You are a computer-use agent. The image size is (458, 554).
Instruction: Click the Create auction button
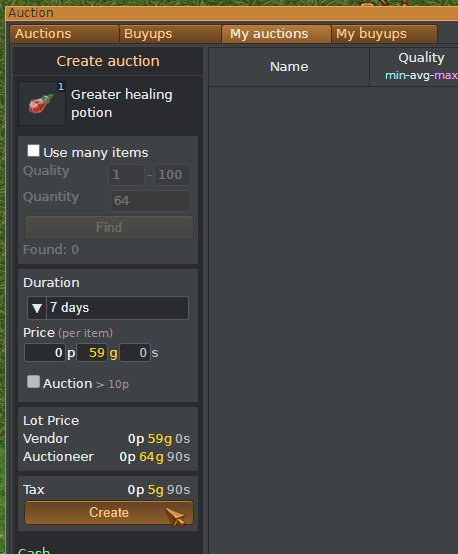click(x=109, y=512)
